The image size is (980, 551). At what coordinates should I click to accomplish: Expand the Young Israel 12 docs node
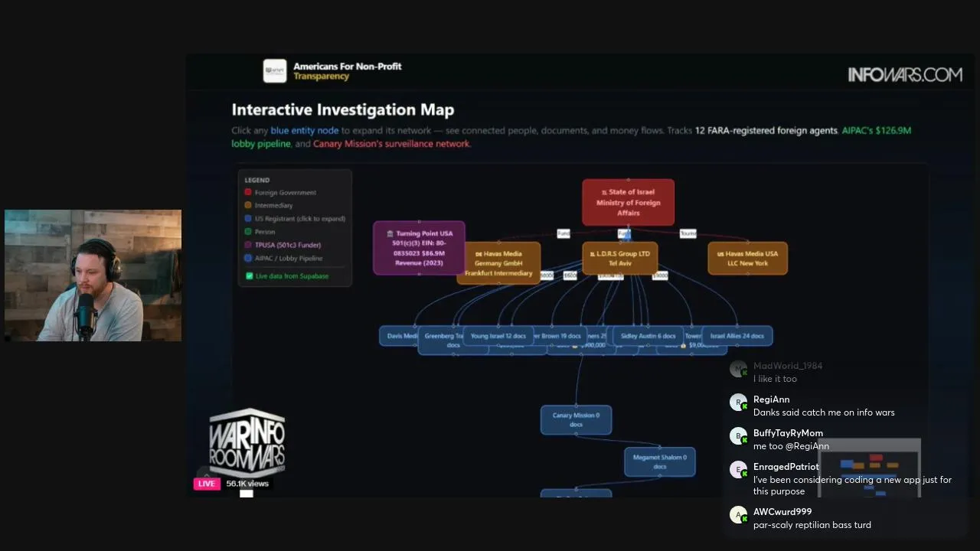pyautogui.click(x=498, y=336)
